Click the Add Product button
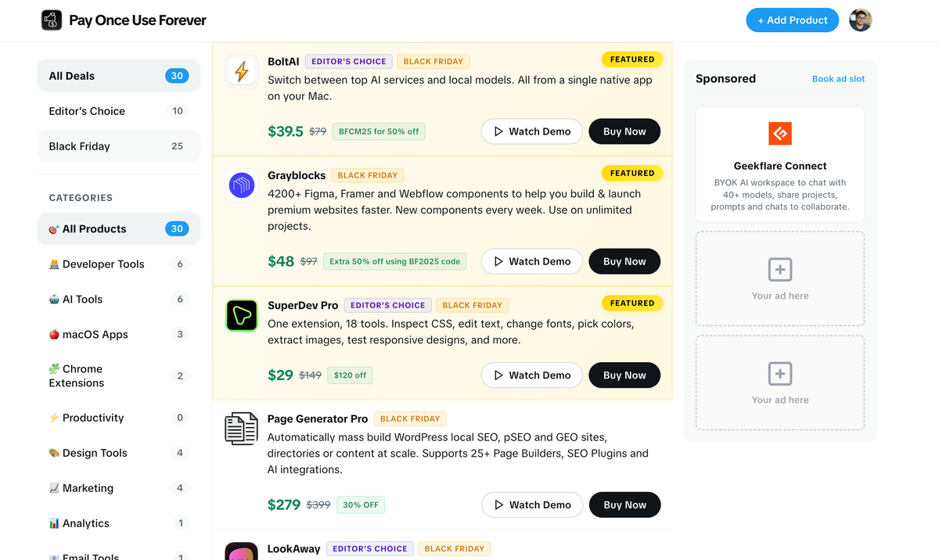 793,20
